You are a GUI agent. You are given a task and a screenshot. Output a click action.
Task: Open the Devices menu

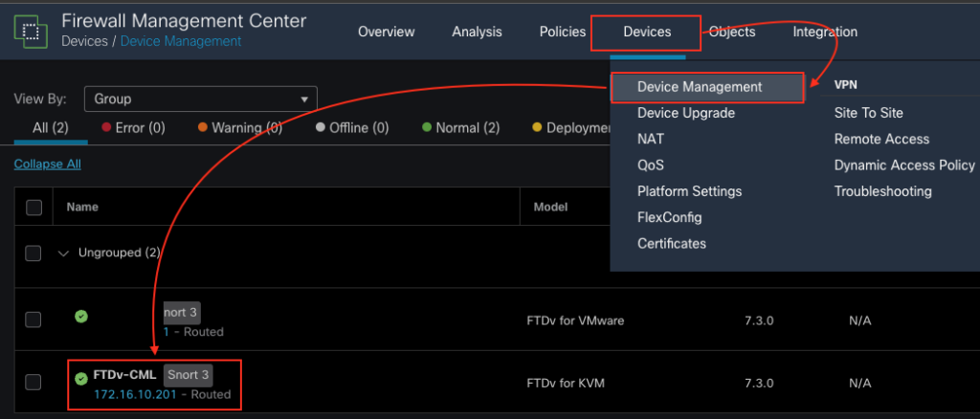[x=647, y=32]
